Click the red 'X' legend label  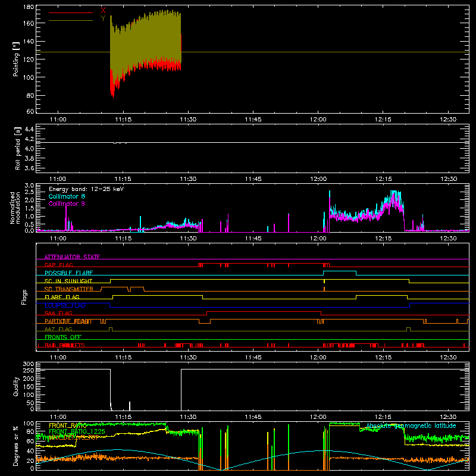103,11
